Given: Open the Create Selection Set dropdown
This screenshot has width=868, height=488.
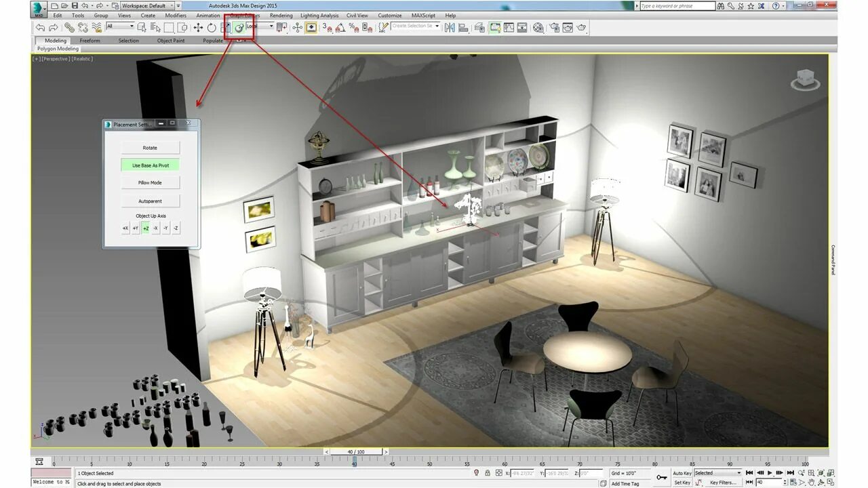Looking at the screenshot, I should 415,26.
